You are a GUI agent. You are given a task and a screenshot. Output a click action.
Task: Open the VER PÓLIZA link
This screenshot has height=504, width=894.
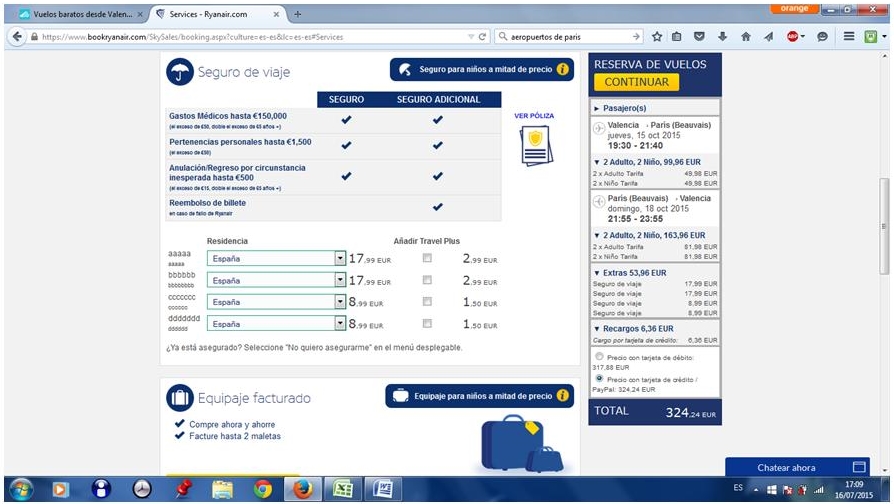click(534, 115)
